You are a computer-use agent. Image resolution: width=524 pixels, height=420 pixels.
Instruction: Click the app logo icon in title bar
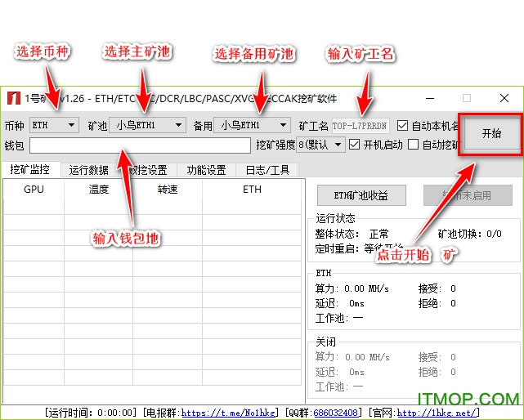(14, 98)
